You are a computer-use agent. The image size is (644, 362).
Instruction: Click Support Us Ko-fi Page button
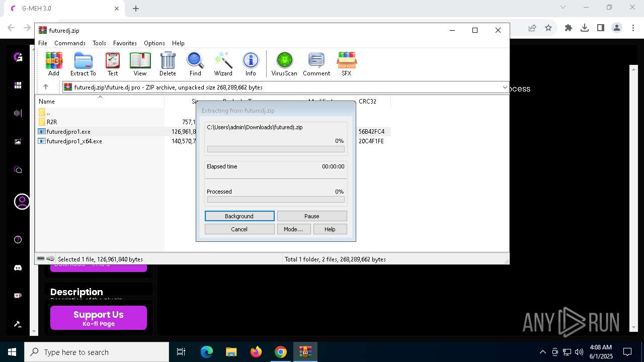[99, 318]
